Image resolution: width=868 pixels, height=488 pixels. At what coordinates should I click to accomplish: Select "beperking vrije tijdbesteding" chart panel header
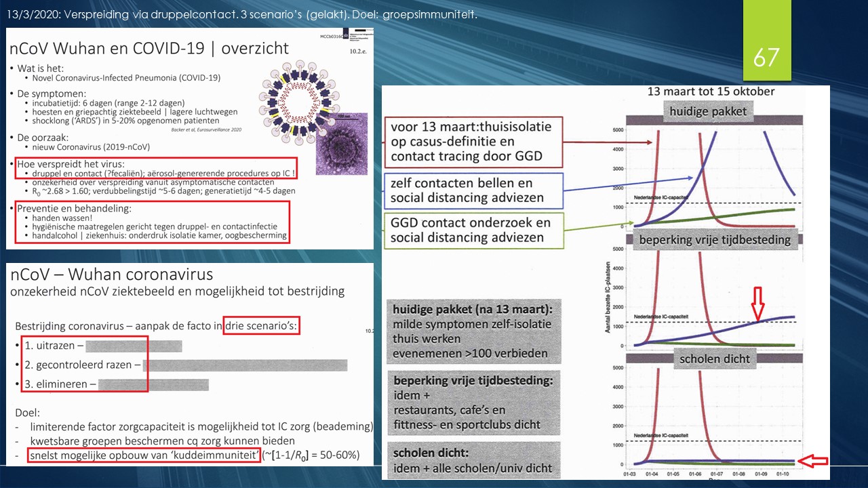coord(715,240)
